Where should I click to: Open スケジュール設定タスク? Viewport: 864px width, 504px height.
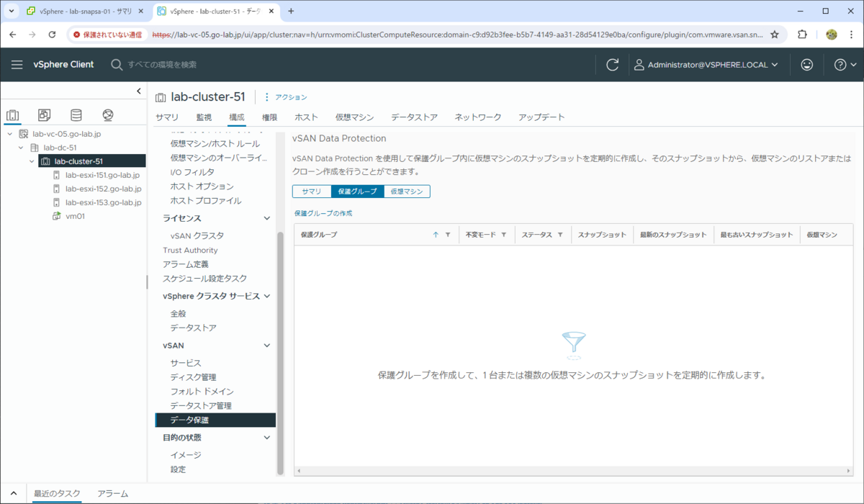[x=204, y=279]
